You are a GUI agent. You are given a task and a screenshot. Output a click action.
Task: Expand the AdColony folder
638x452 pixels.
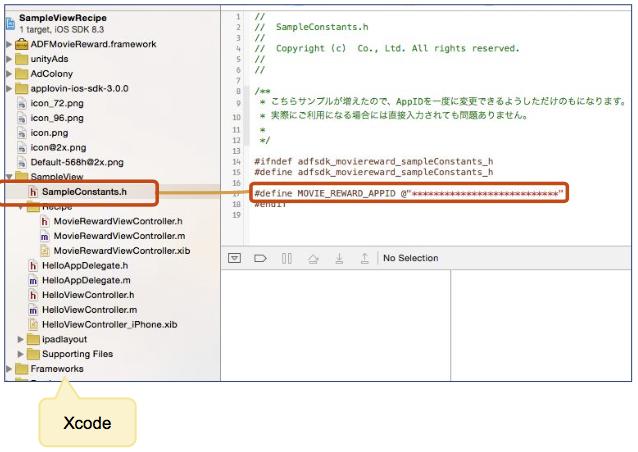coord(9,74)
